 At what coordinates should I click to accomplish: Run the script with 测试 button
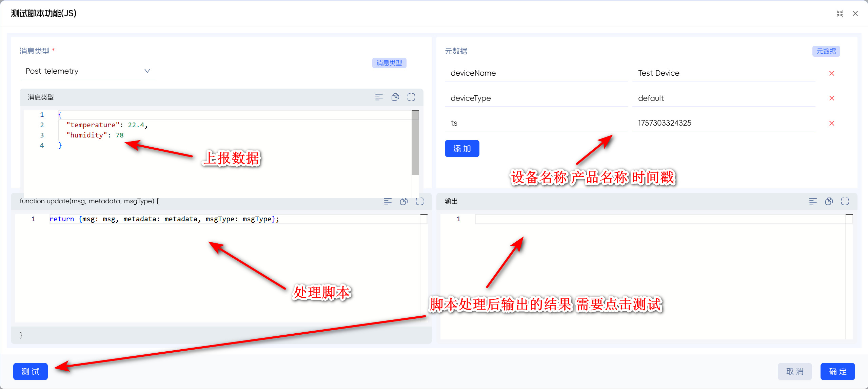31,371
